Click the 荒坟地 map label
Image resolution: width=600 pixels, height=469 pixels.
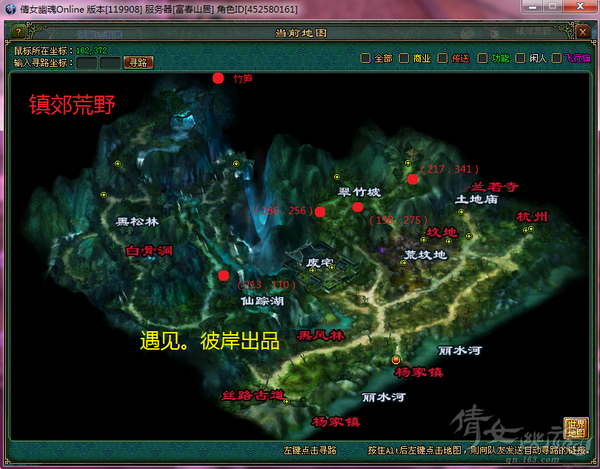pos(426,254)
